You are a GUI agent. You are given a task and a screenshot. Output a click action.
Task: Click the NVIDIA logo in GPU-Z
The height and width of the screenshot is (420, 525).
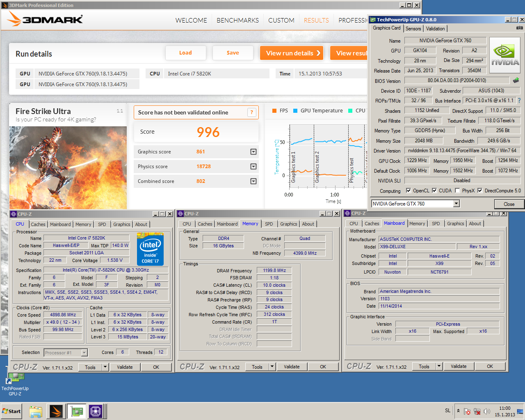click(505, 55)
